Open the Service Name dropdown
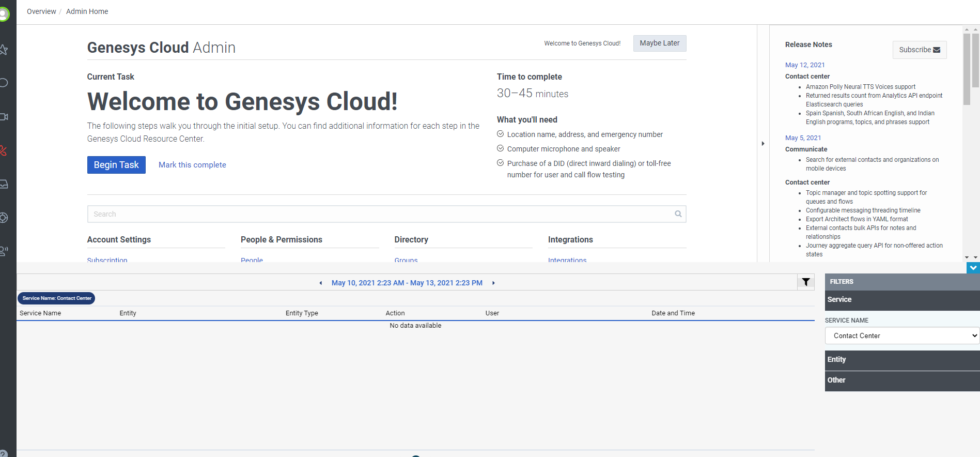 tap(903, 336)
